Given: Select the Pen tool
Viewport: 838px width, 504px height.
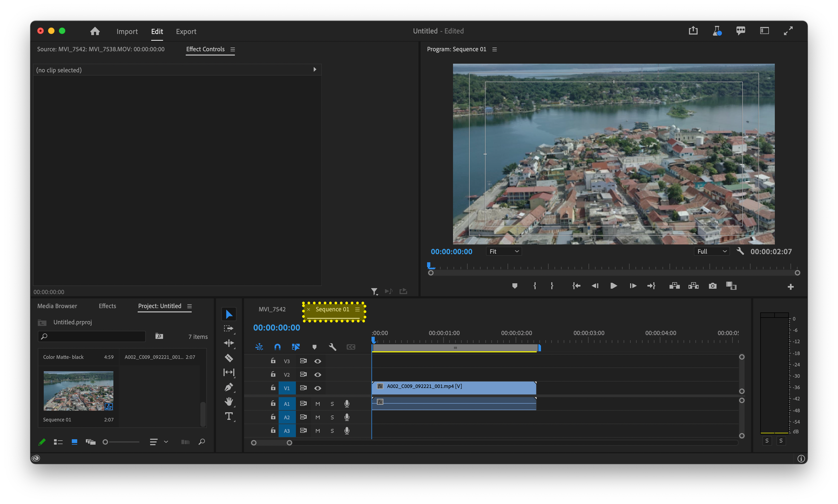Looking at the screenshot, I should 229,387.
